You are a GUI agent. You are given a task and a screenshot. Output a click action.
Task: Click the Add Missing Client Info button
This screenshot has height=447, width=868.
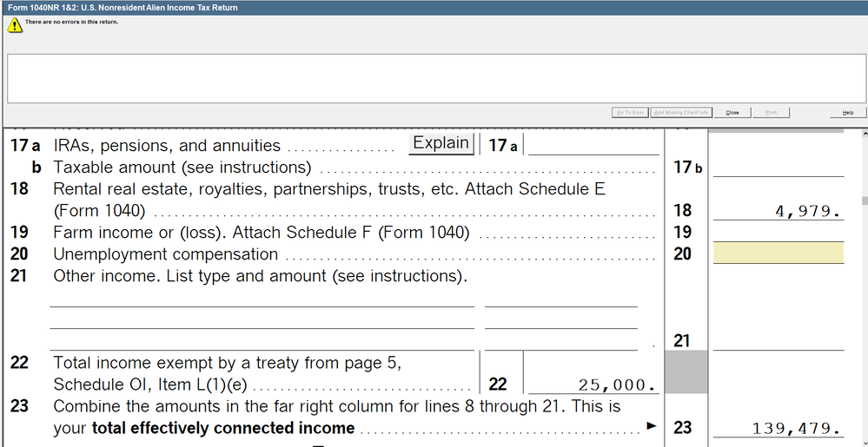[x=681, y=112]
